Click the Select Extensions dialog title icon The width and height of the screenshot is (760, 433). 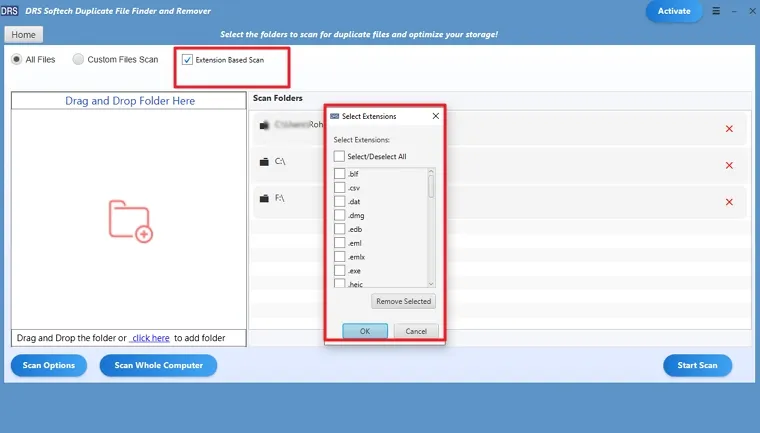click(x=334, y=116)
